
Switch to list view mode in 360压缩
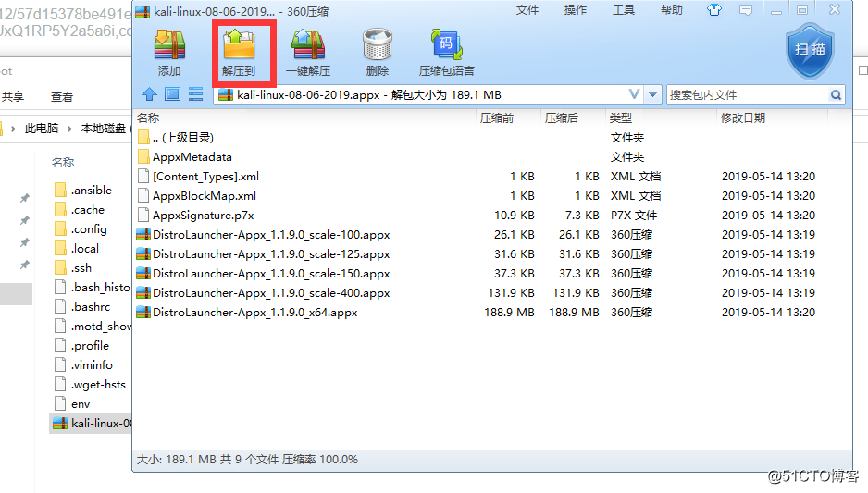coord(195,94)
